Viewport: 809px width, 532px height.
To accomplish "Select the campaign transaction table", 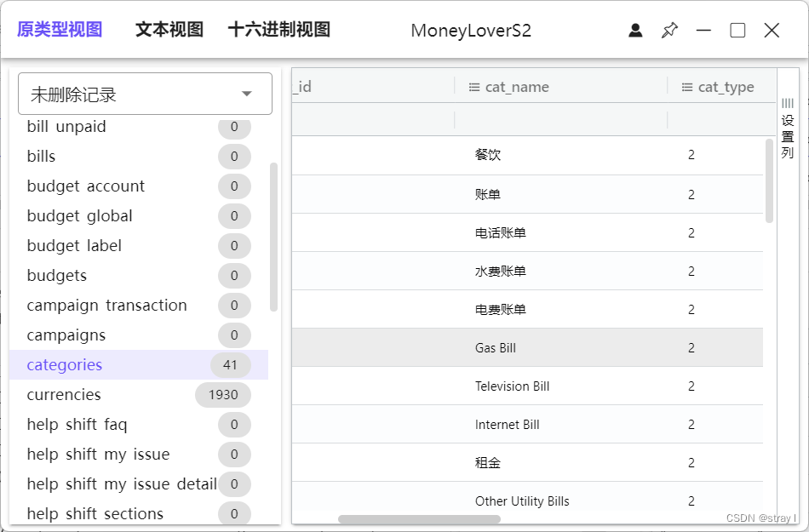I will pyautogui.click(x=139, y=306).
